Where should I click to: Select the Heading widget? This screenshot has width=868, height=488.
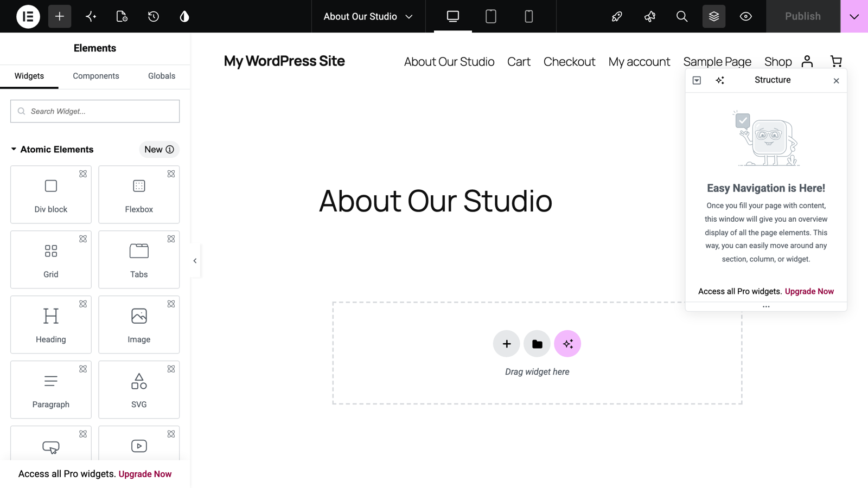51,325
